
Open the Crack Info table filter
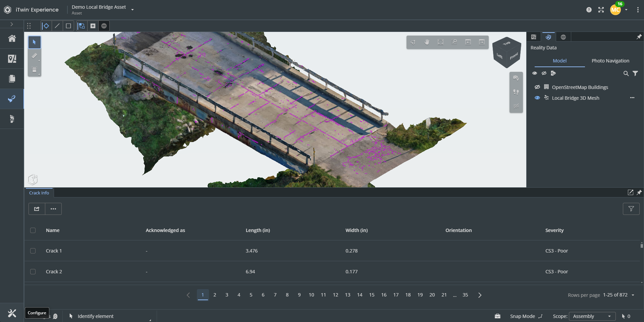click(x=631, y=209)
